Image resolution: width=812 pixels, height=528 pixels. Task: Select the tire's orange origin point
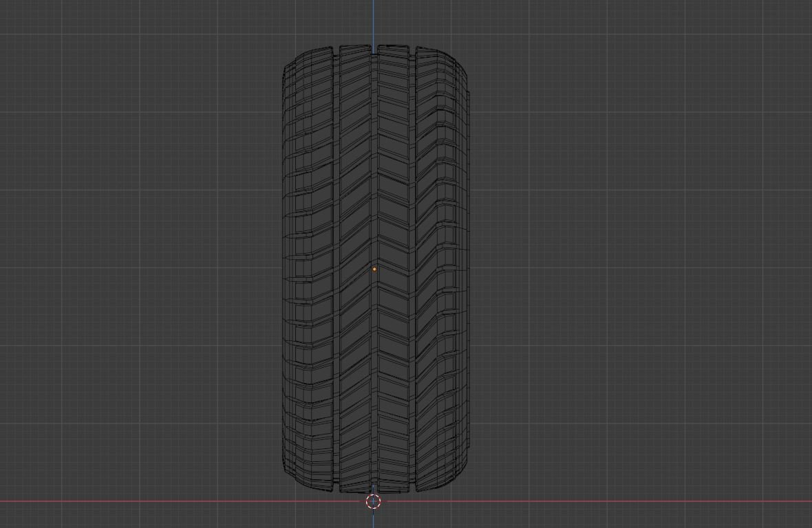[374, 269]
